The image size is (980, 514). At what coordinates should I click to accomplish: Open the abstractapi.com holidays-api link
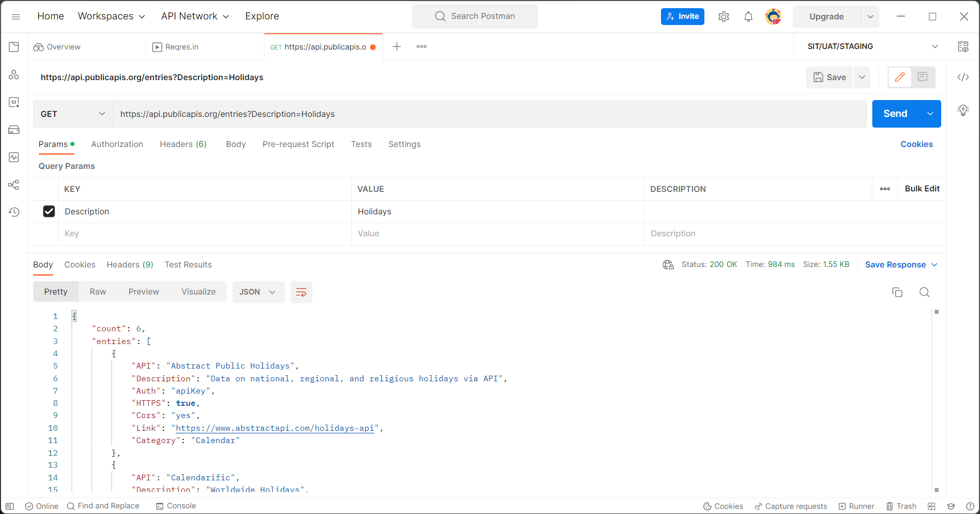coord(275,428)
